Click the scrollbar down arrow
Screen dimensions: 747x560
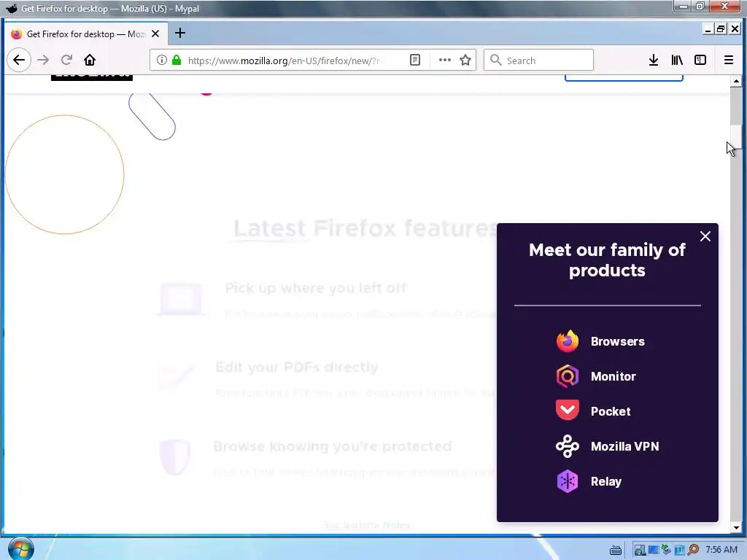coord(736,527)
